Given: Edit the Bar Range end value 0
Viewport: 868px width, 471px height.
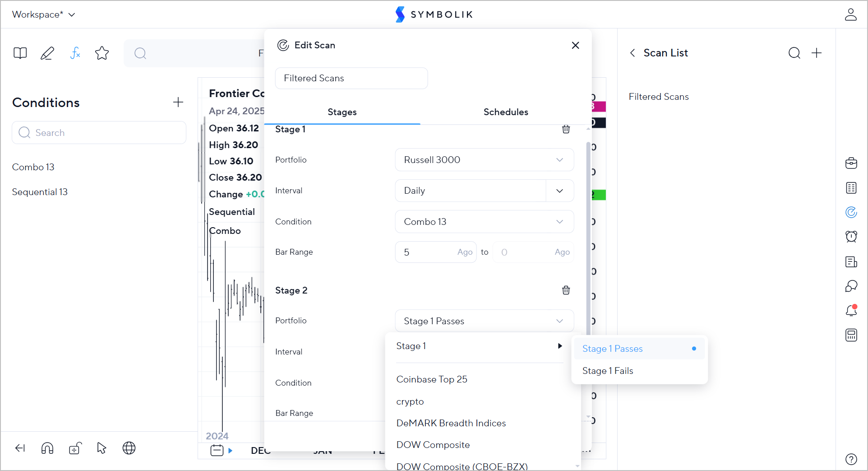Looking at the screenshot, I should (533, 252).
